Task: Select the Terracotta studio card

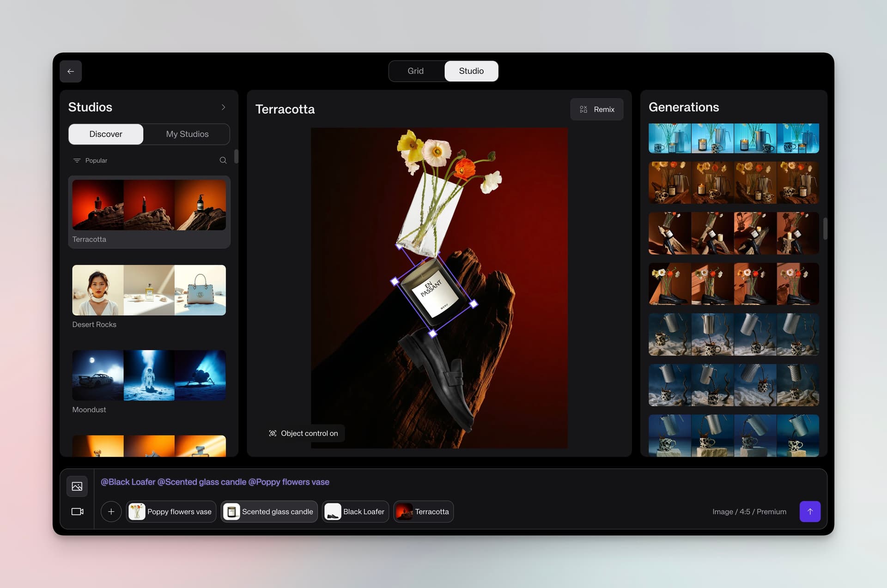Action: tap(149, 212)
